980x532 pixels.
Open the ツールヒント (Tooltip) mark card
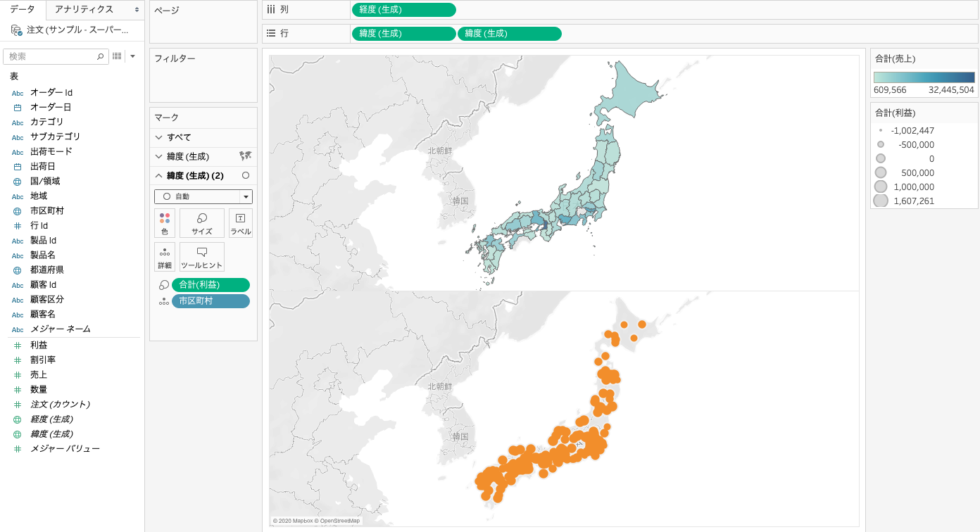click(x=202, y=257)
